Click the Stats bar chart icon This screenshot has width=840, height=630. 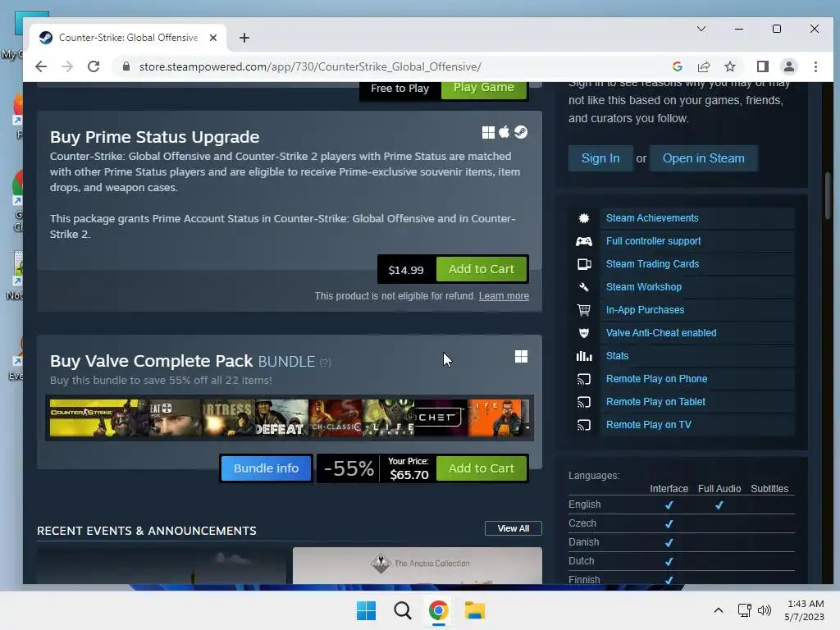(x=584, y=356)
